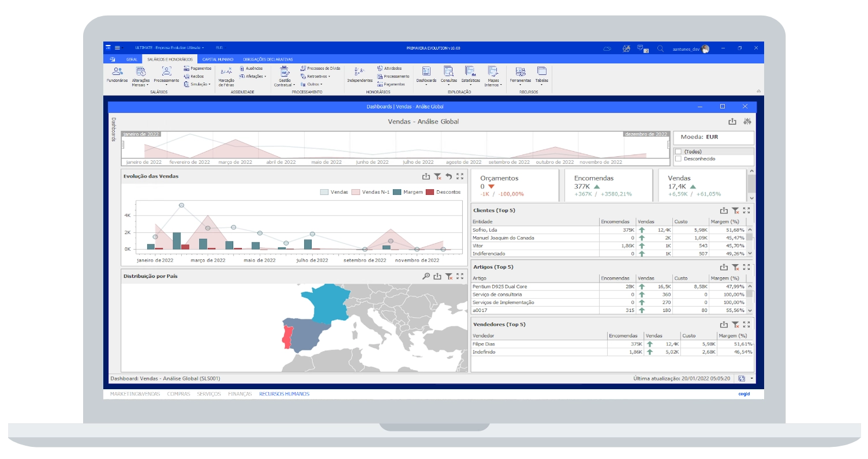Open the ULTIMATE company selector dropdown
The width and height of the screenshot is (868, 459).
coord(170,49)
